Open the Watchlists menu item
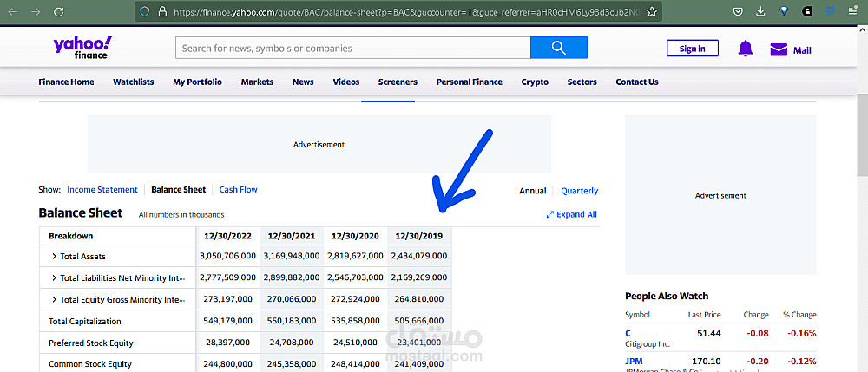Image resolution: width=868 pixels, height=372 pixels. pyautogui.click(x=134, y=82)
